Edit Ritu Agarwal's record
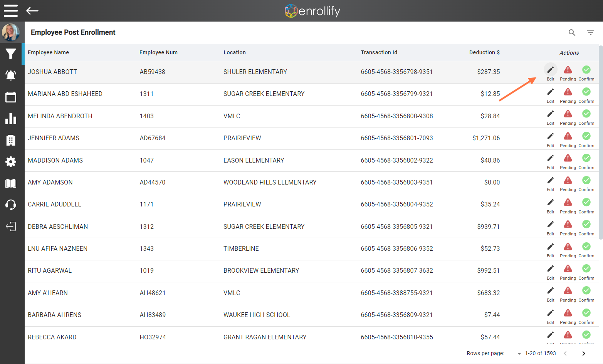Viewport: 603px width, 364px height. [551, 272]
